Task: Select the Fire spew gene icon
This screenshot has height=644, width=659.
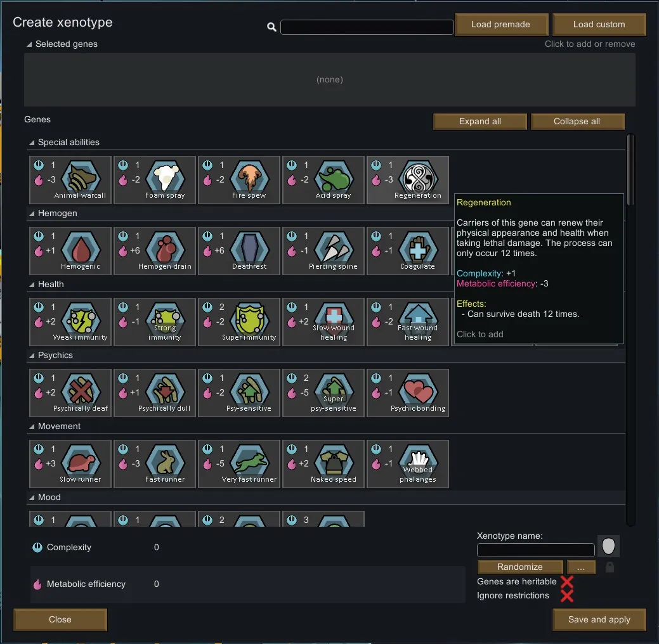Action: pos(239,180)
